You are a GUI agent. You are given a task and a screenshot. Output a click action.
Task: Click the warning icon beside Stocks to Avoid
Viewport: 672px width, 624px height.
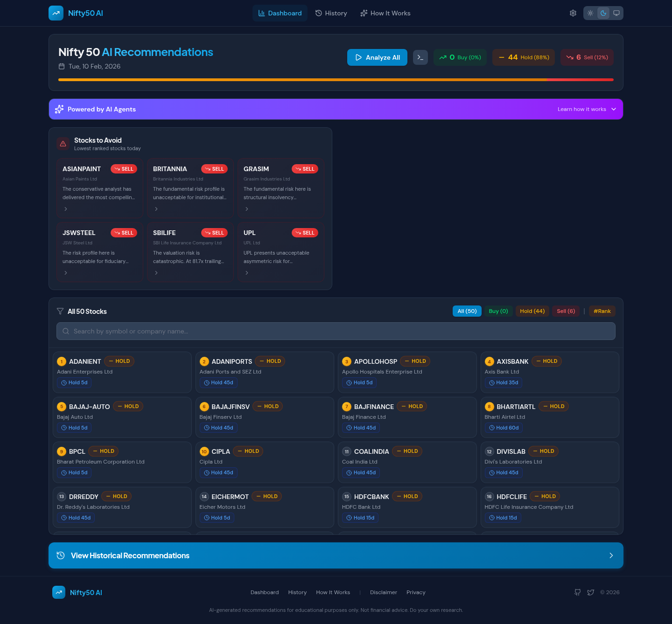tap(63, 144)
